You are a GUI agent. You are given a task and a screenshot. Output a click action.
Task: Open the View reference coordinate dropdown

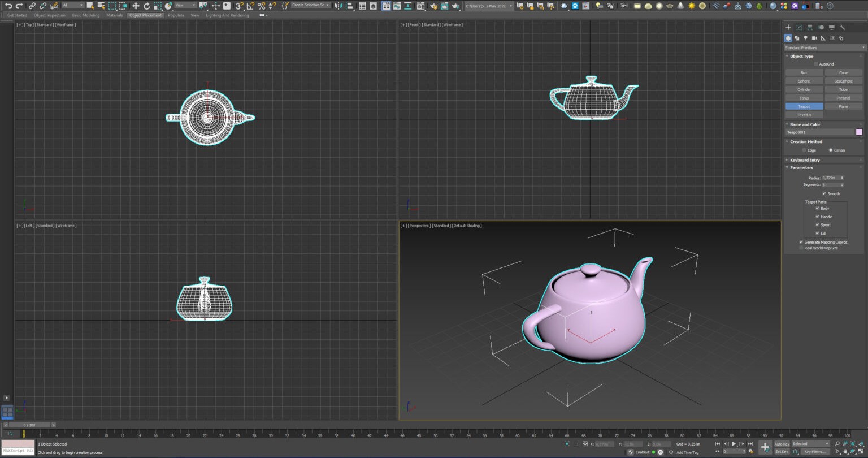coord(185,5)
